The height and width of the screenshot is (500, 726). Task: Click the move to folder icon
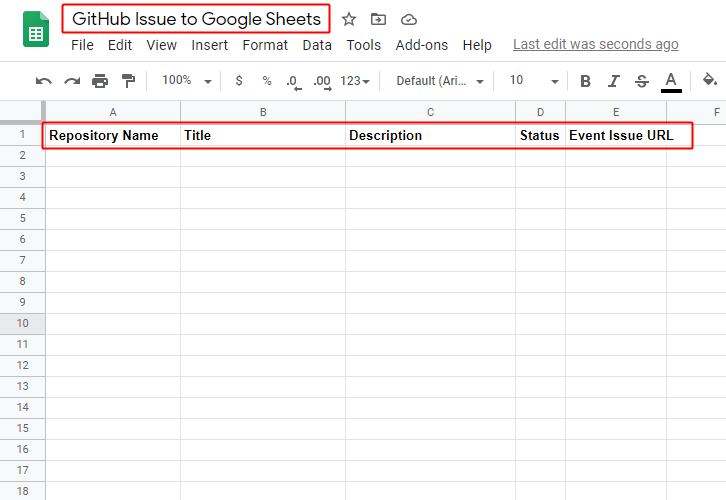[378, 19]
